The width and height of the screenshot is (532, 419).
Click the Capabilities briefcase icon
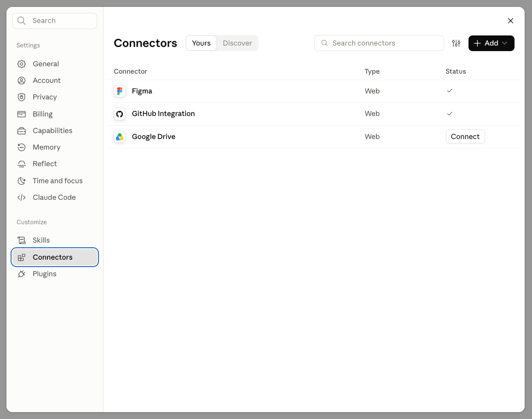pos(21,131)
